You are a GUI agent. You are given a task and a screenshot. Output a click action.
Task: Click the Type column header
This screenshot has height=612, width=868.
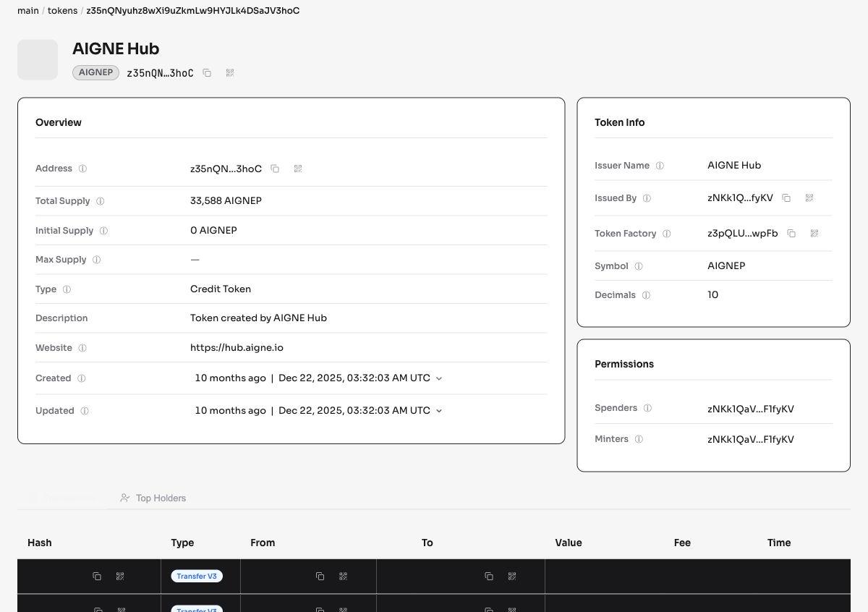coord(182,543)
